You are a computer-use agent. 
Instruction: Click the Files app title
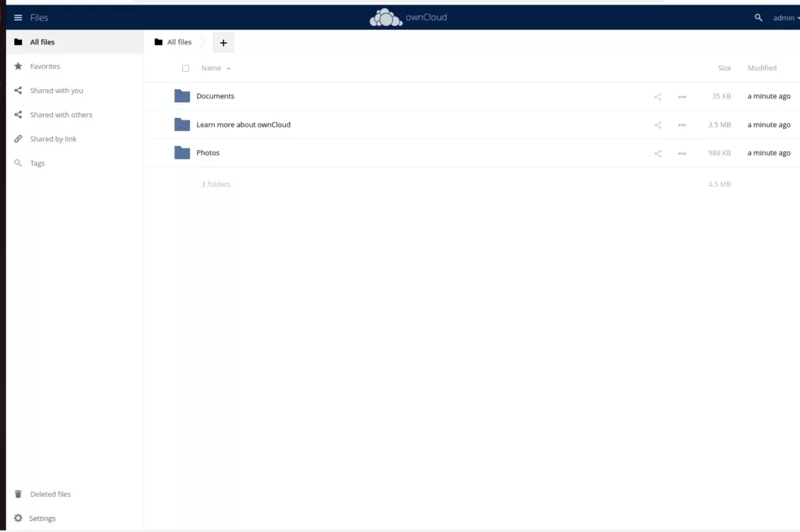(39, 18)
